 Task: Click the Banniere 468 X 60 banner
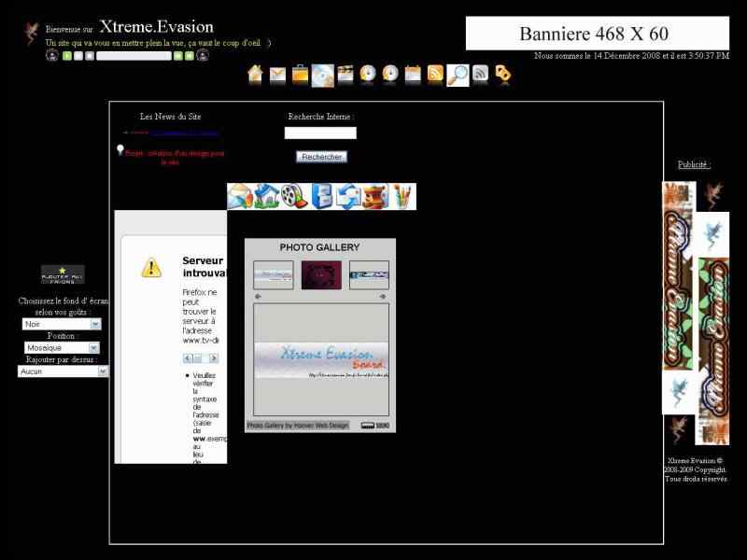[598, 34]
